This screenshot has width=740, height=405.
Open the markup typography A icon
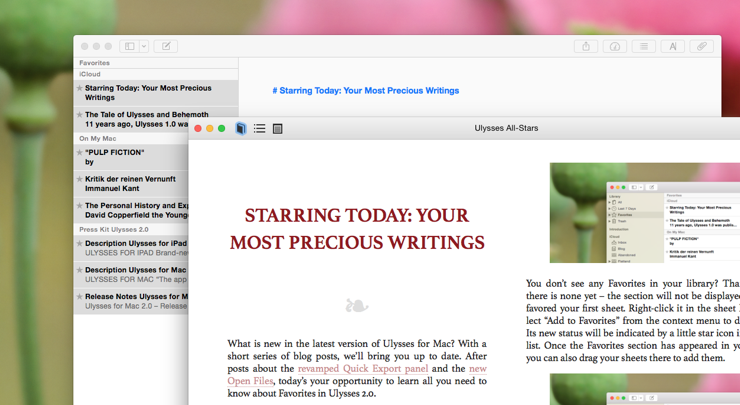point(673,46)
